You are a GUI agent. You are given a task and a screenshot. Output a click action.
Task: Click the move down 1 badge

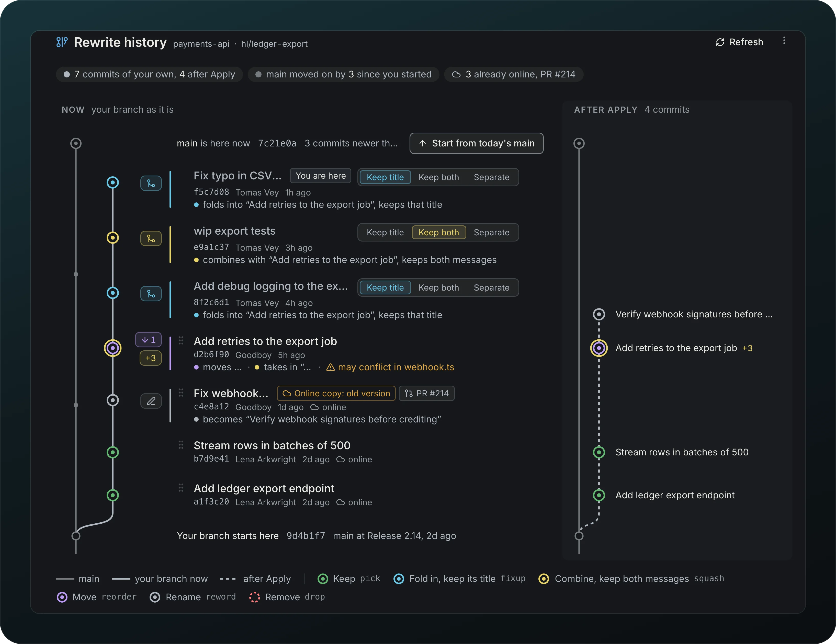click(149, 339)
